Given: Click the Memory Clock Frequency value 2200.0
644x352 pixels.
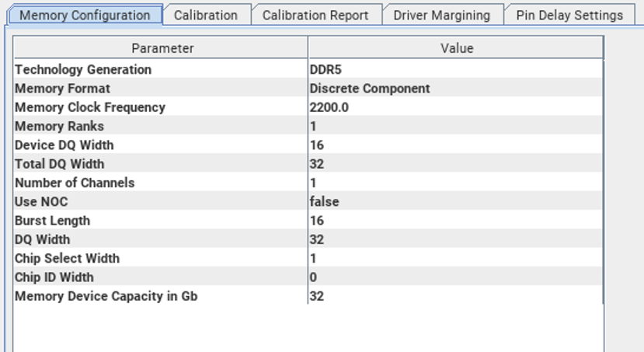Looking at the screenshot, I should click(329, 107).
